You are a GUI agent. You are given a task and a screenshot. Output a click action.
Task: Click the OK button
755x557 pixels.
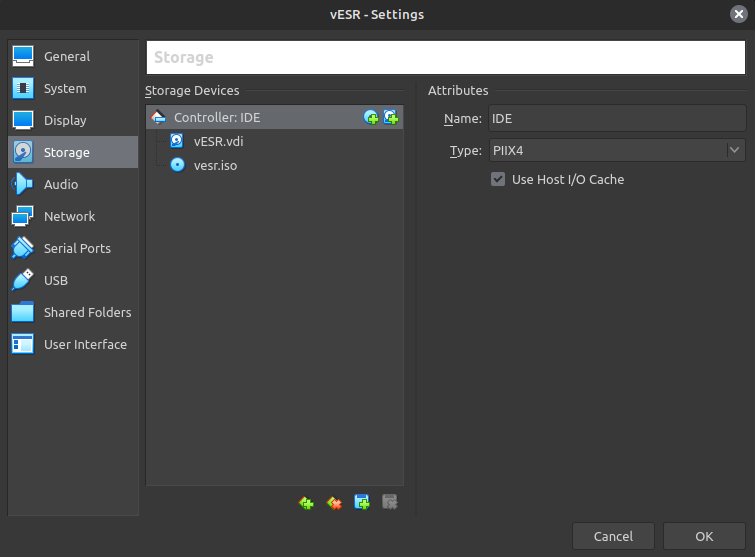pos(704,537)
